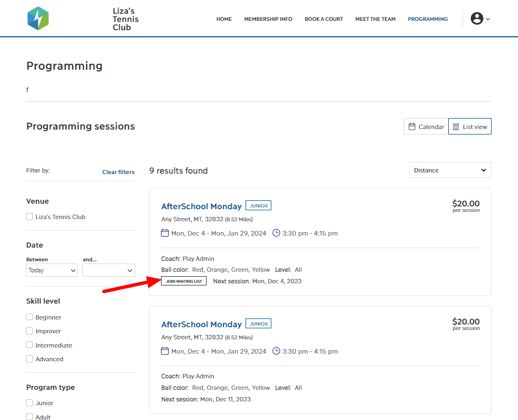The height and width of the screenshot is (420, 518).
Task: Expand the account menu chevron
Action: 487,18
